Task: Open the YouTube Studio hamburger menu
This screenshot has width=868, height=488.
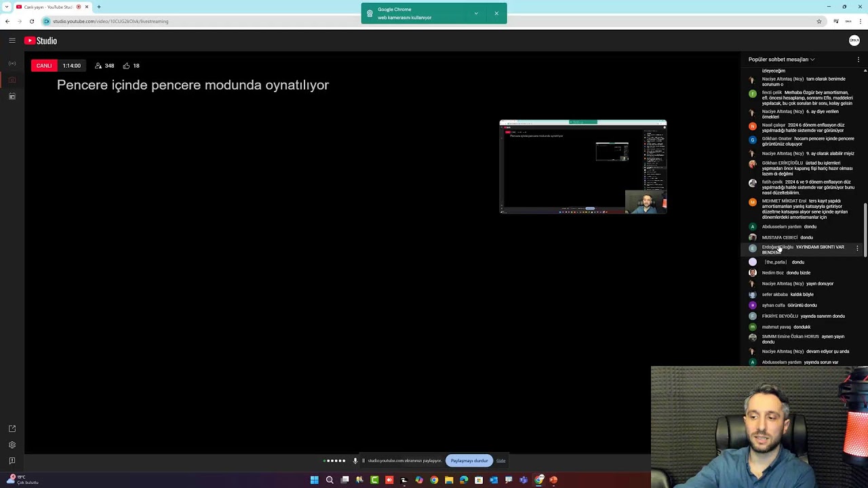Action: [x=12, y=41]
